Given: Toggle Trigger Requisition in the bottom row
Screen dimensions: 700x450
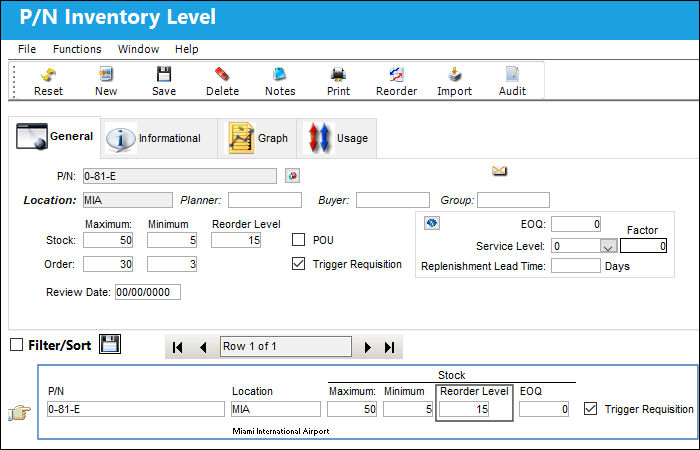Looking at the screenshot, I should [590, 408].
